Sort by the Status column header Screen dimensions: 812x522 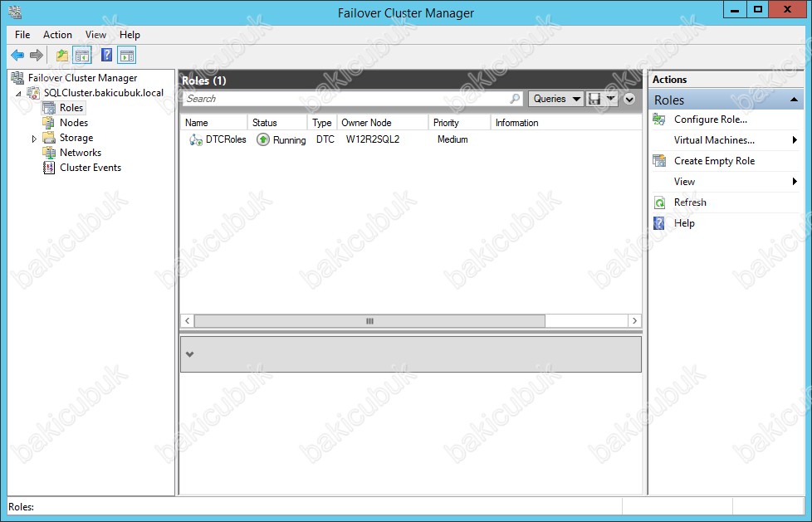click(277, 123)
